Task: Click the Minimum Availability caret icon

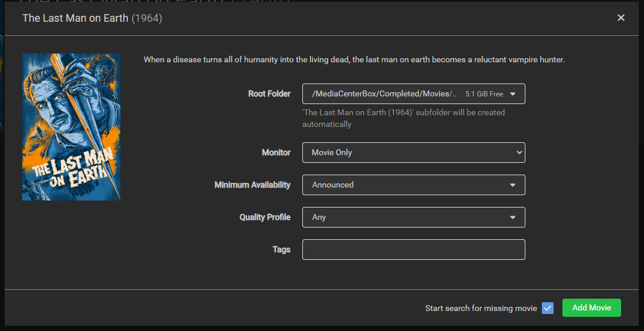Action: pos(512,185)
